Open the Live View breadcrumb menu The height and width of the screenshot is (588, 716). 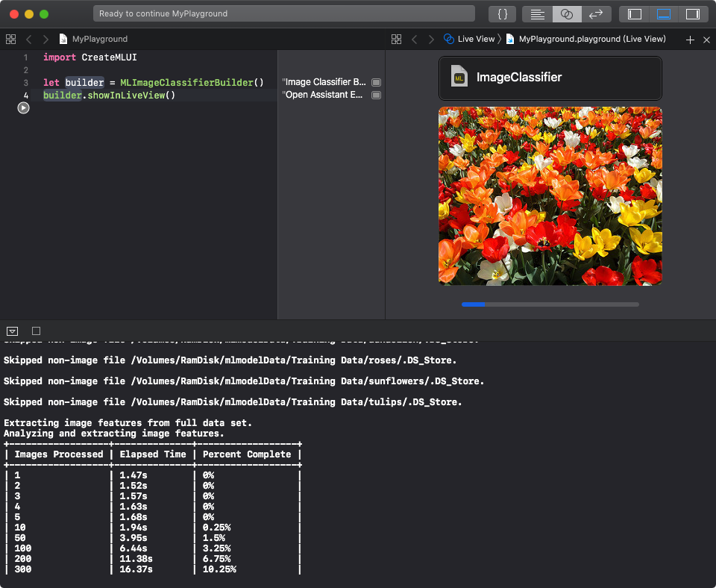click(476, 39)
